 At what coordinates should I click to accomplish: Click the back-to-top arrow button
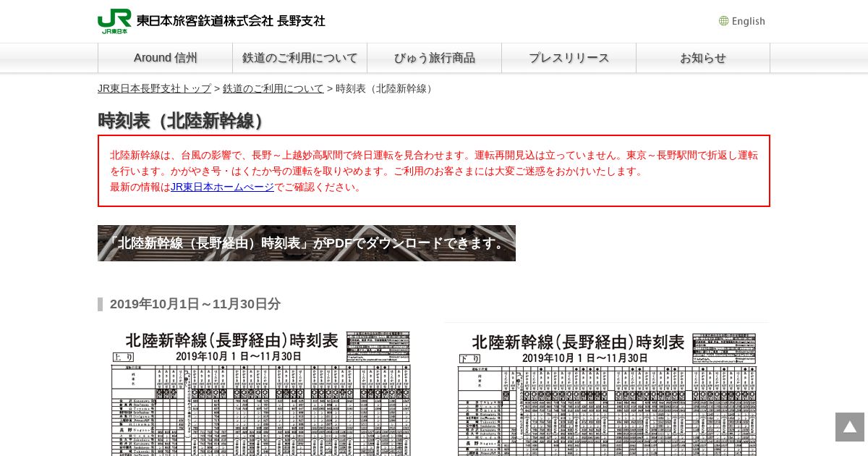(850, 427)
